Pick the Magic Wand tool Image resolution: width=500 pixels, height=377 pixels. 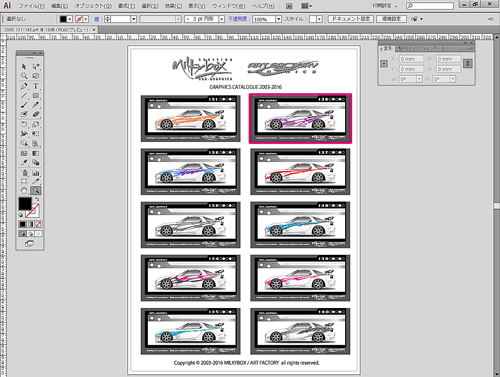pyautogui.click(x=24, y=76)
